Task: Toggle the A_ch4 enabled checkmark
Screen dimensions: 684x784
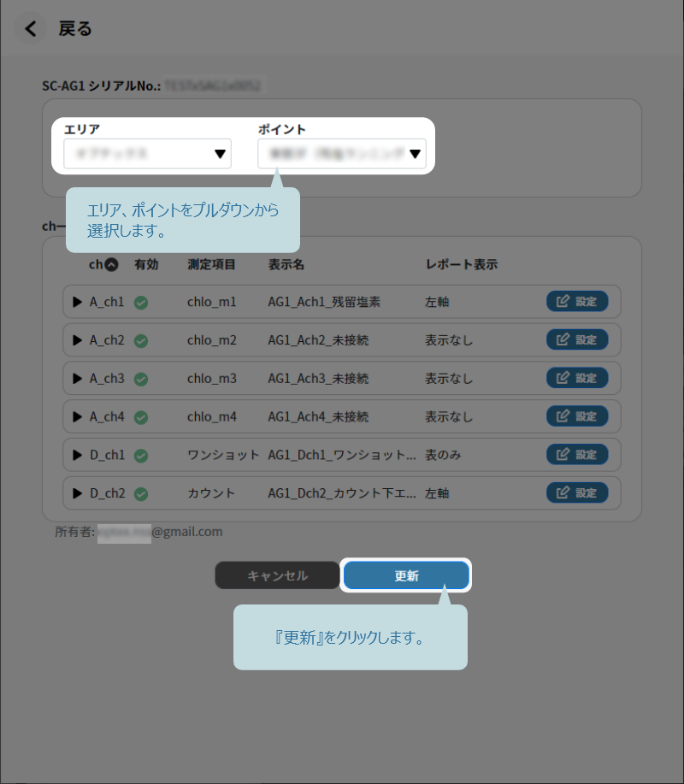Action: (141, 417)
